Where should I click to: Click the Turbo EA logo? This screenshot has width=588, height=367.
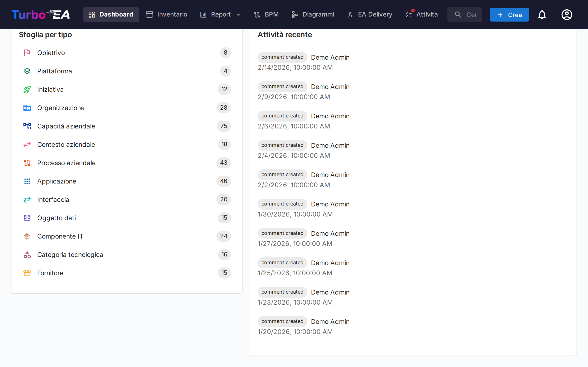tap(40, 14)
